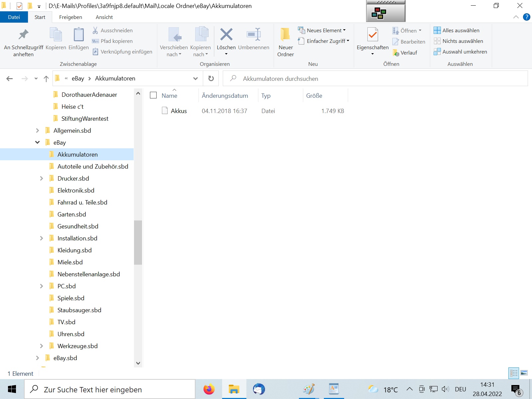This screenshot has width=532, height=399.
Task: Copy the path with Pfad kopieren
Action: [112, 41]
